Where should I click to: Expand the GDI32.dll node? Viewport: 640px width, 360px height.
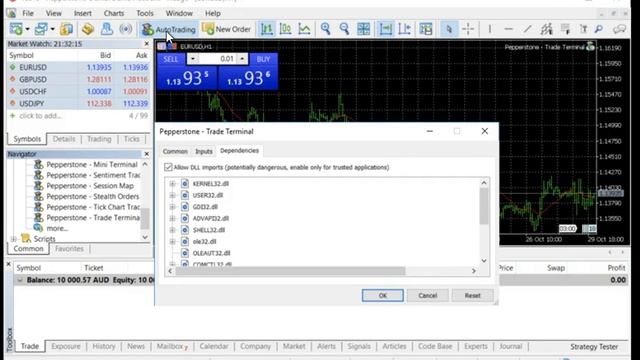point(172,207)
